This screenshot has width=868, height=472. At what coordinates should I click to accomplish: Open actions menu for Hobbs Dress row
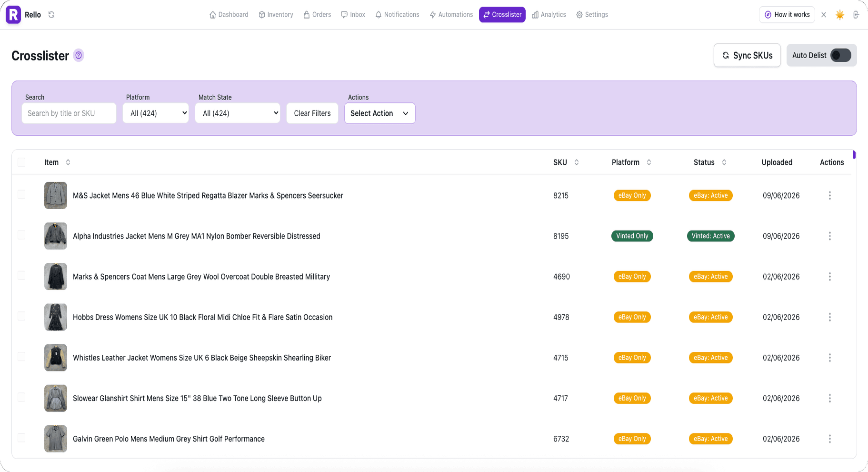pyautogui.click(x=830, y=317)
